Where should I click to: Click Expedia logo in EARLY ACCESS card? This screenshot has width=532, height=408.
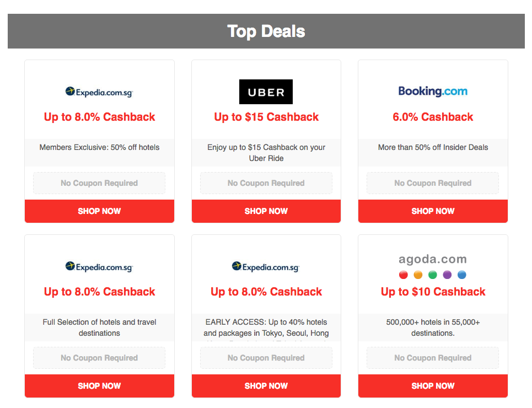(x=266, y=267)
